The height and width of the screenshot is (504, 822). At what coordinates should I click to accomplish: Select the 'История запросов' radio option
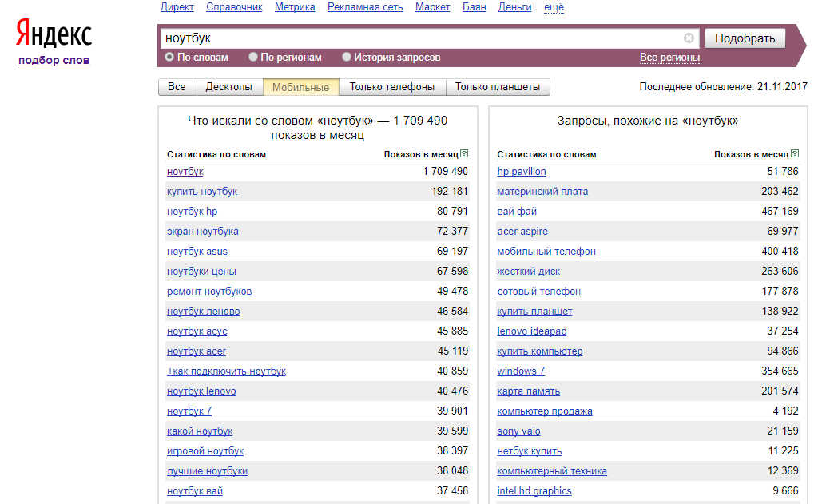pyautogui.click(x=347, y=57)
